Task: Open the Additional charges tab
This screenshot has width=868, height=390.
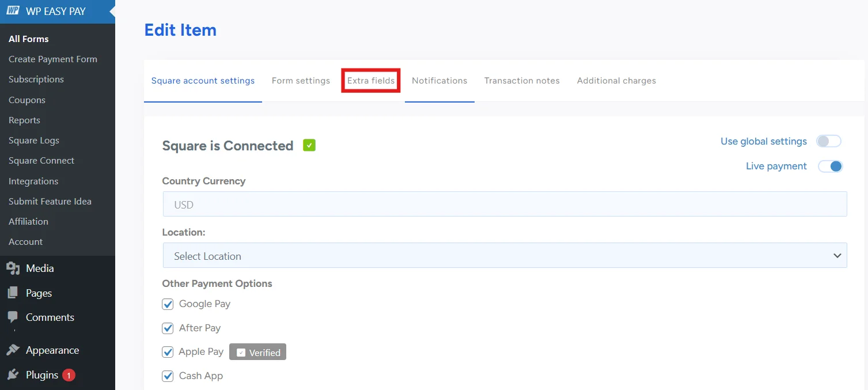Action: 616,81
